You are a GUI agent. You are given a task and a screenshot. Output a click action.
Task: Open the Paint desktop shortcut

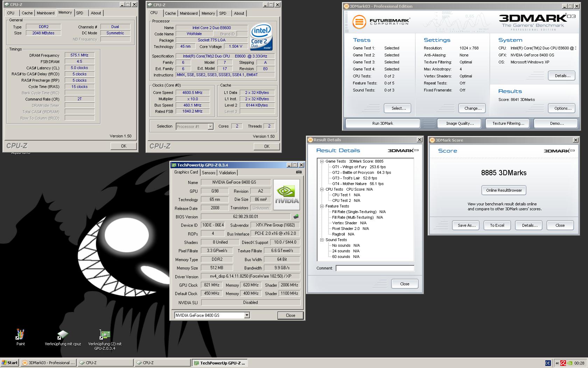[20, 337]
